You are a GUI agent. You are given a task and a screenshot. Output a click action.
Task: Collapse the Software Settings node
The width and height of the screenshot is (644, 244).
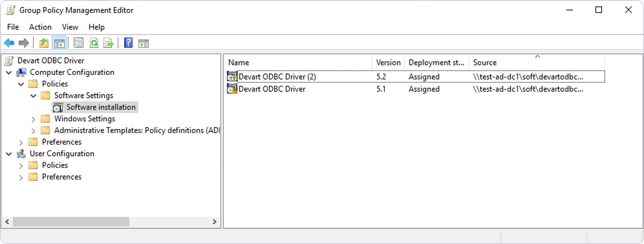click(34, 96)
